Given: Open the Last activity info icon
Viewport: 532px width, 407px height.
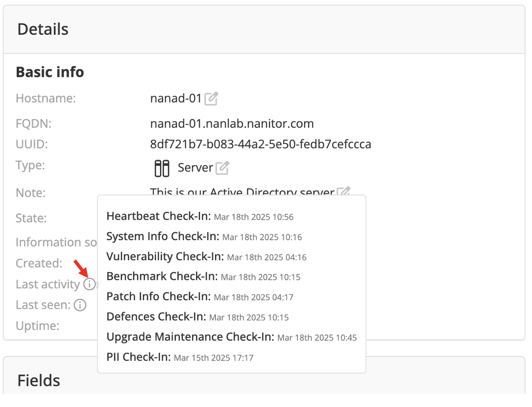Looking at the screenshot, I should click(x=89, y=285).
